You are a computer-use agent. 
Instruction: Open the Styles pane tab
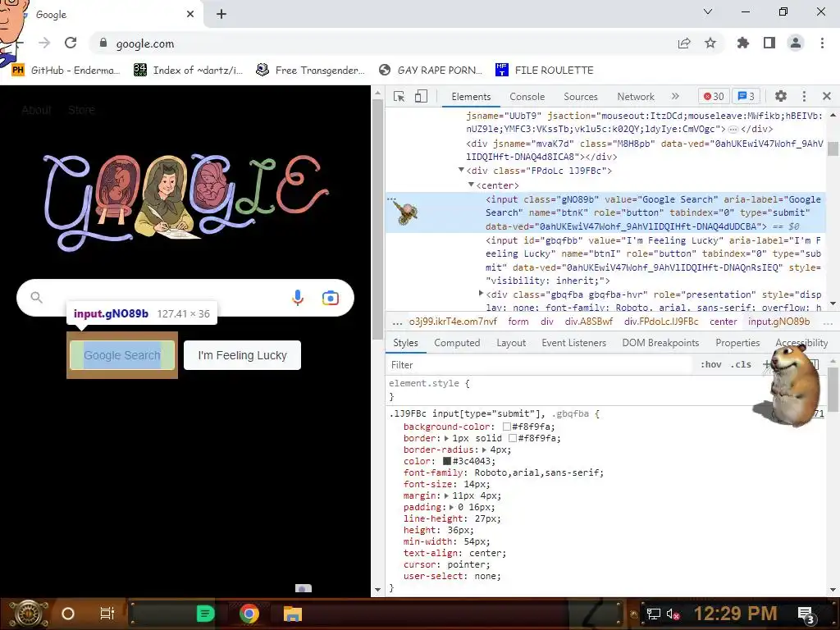point(405,343)
